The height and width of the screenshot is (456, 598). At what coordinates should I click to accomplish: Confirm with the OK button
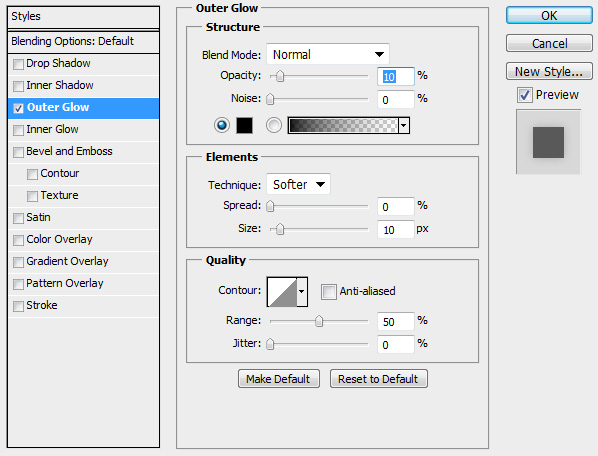(549, 16)
